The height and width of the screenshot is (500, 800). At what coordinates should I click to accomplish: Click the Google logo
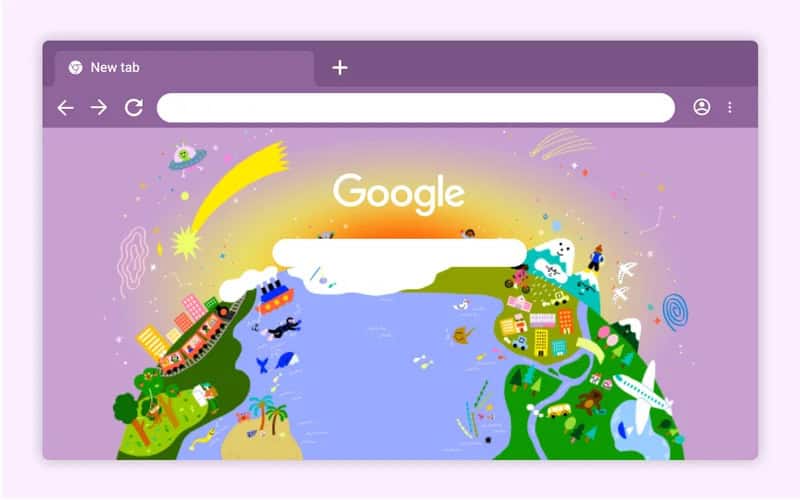tap(398, 193)
